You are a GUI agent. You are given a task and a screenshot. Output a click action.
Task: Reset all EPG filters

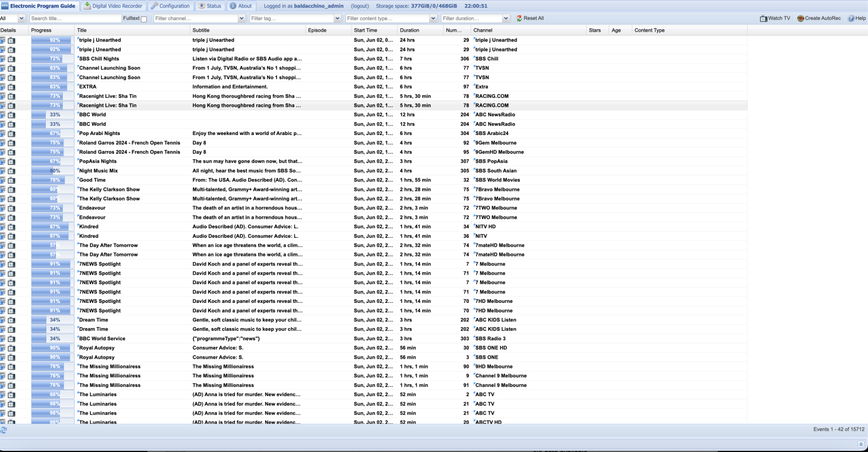(530, 19)
